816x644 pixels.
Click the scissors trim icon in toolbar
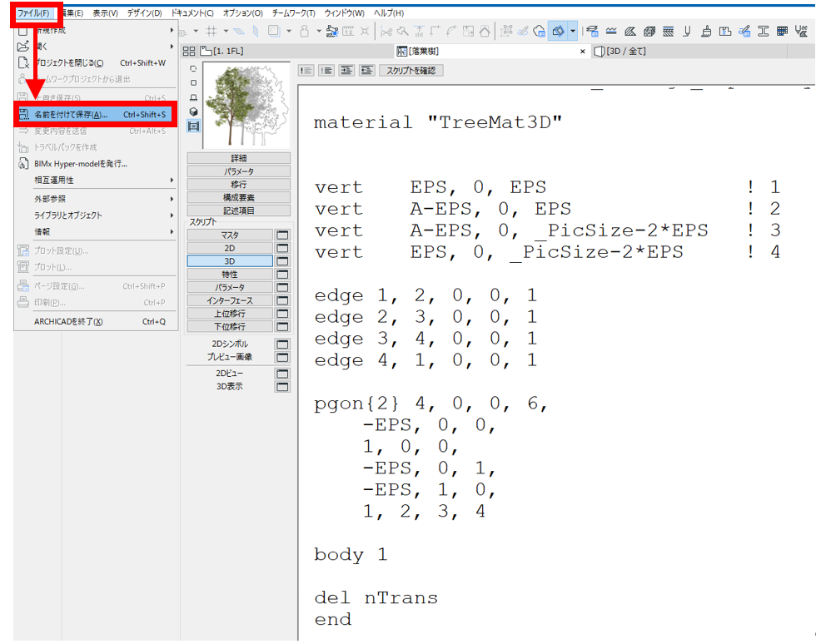386,32
